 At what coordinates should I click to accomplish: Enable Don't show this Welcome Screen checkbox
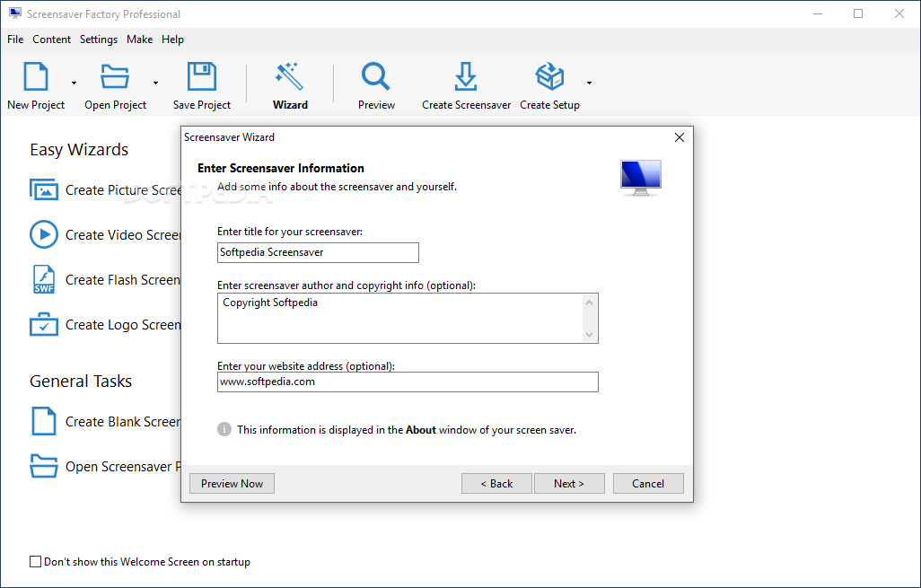(35, 562)
